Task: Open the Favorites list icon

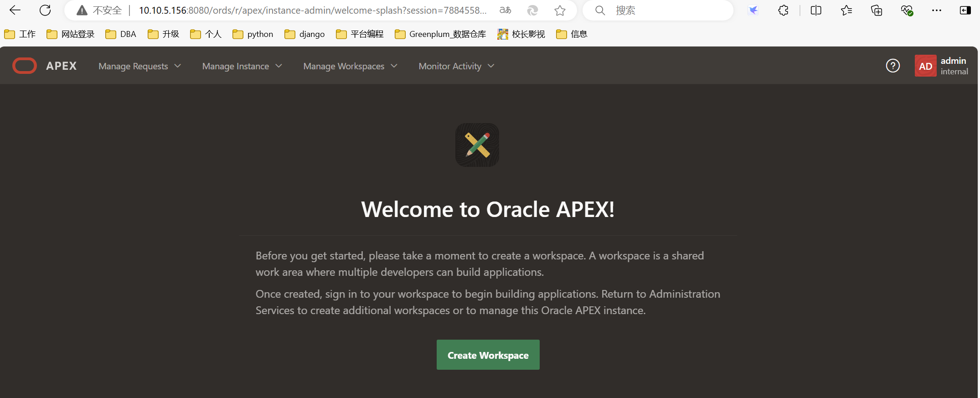Action: (x=846, y=10)
